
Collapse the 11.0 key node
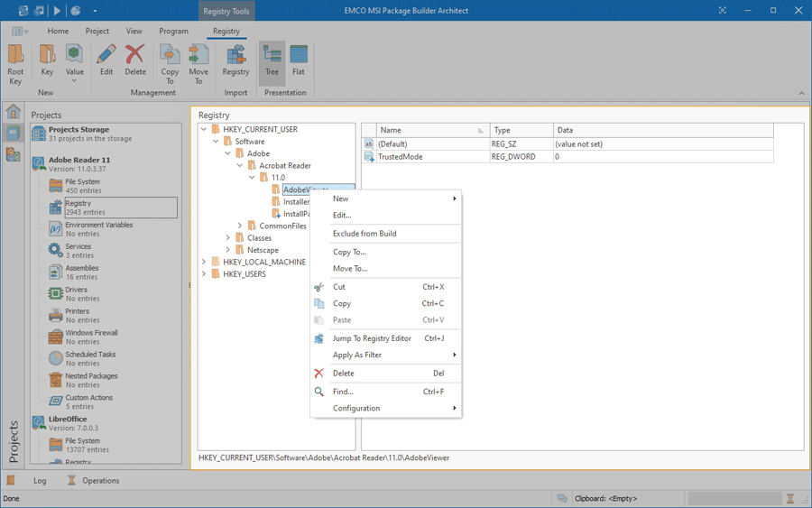pos(252,178)
